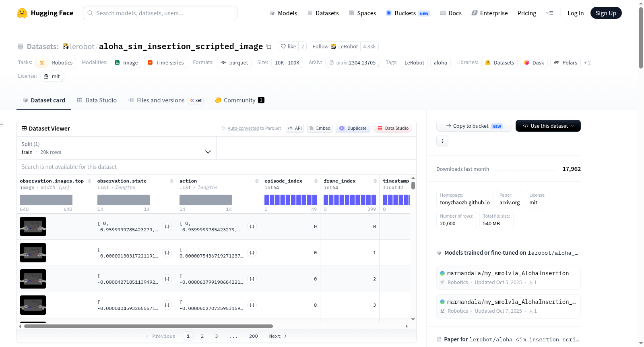Open the Use this dataset dropdown

pyautogui.click(x=548, y=126)
